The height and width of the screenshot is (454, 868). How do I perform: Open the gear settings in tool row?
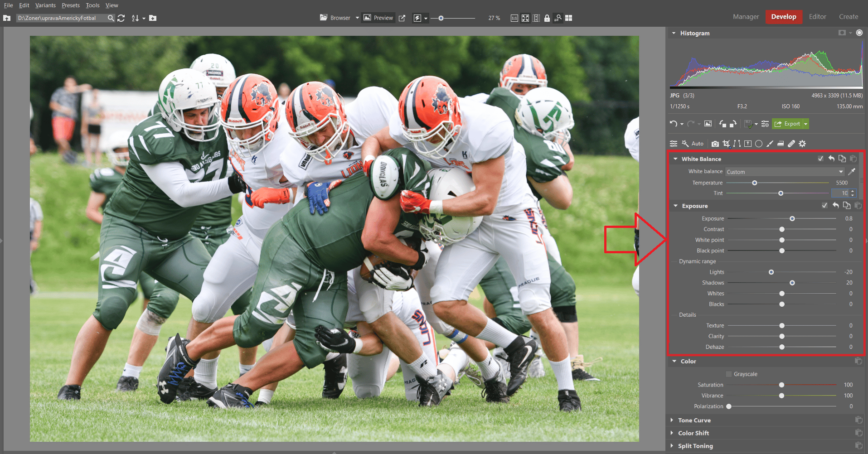coord(802,144)
